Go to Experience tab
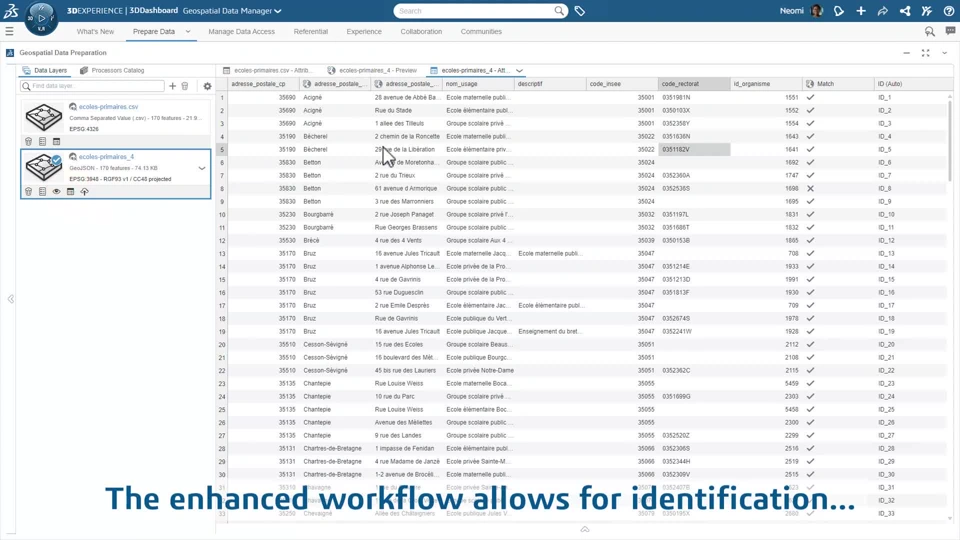 click(364, 31)
